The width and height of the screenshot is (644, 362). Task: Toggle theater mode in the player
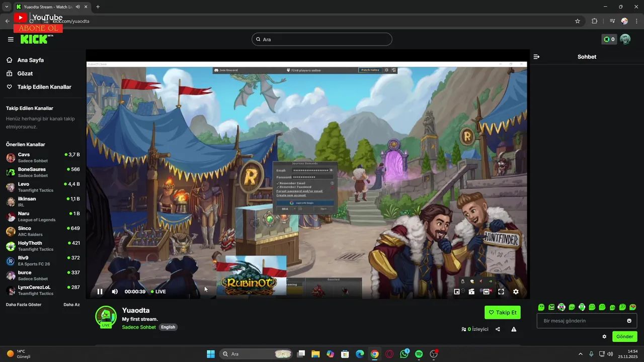(x=486, y=292)
